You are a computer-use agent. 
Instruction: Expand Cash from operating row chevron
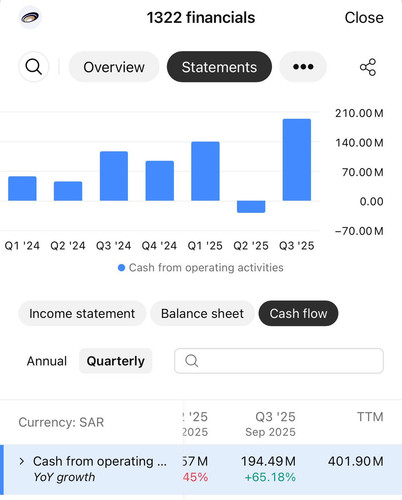click(x=22, y=461)
